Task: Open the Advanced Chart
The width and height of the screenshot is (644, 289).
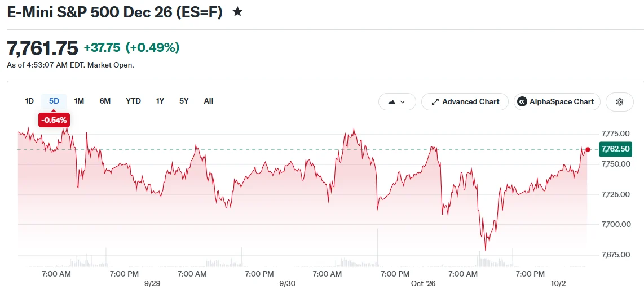Action: [465, 102]
